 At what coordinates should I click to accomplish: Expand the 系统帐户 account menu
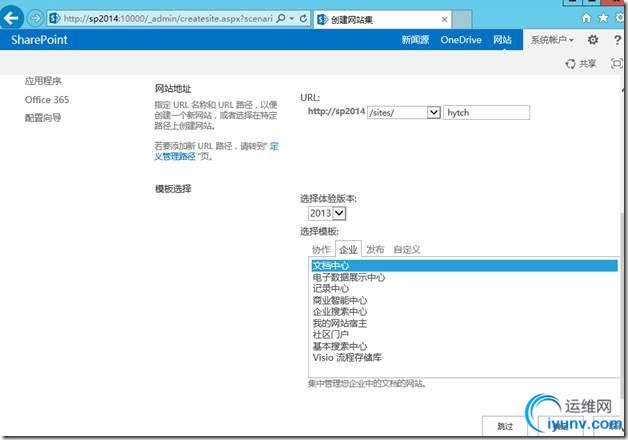coord(552,40)
